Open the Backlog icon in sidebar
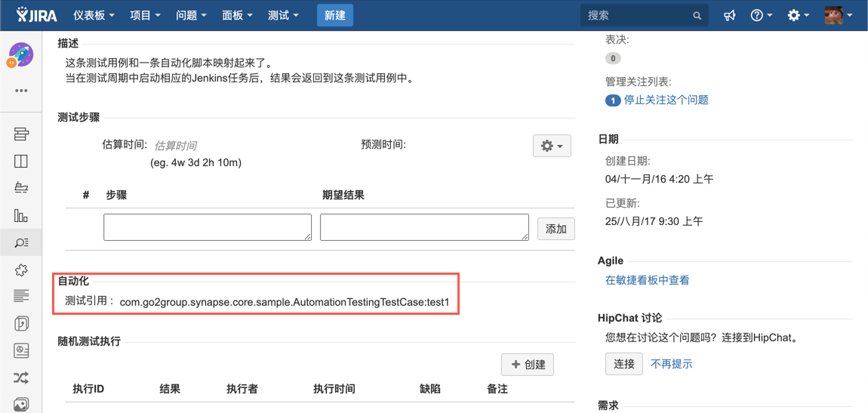The width and height of the screenshot is (868, 413). pyautogui.click(x=21, y=134)
